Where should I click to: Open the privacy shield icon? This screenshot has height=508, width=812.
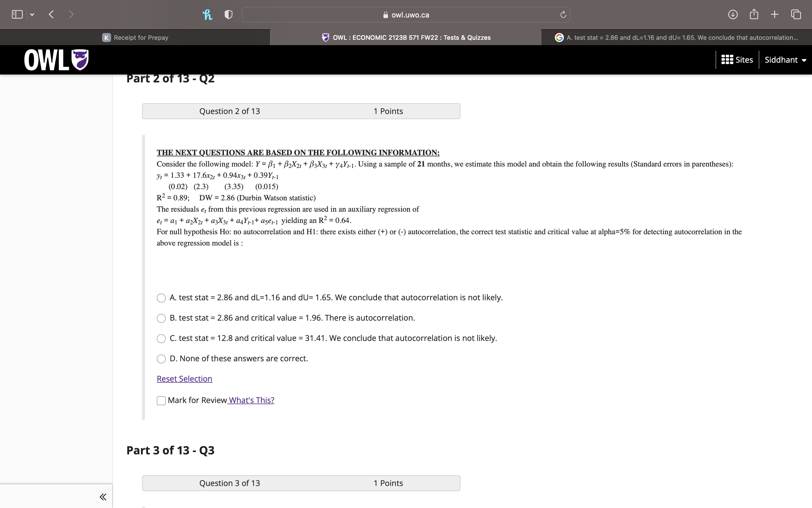228,14
